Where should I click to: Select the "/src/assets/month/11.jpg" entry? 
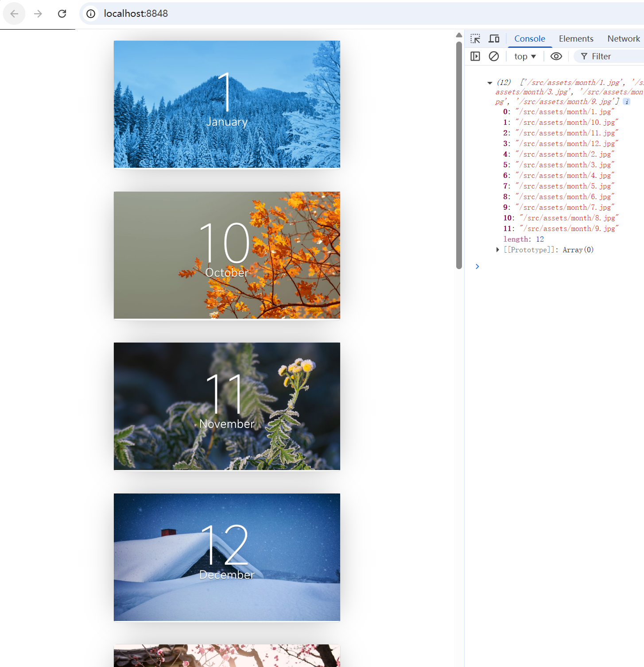pos(567,133)
